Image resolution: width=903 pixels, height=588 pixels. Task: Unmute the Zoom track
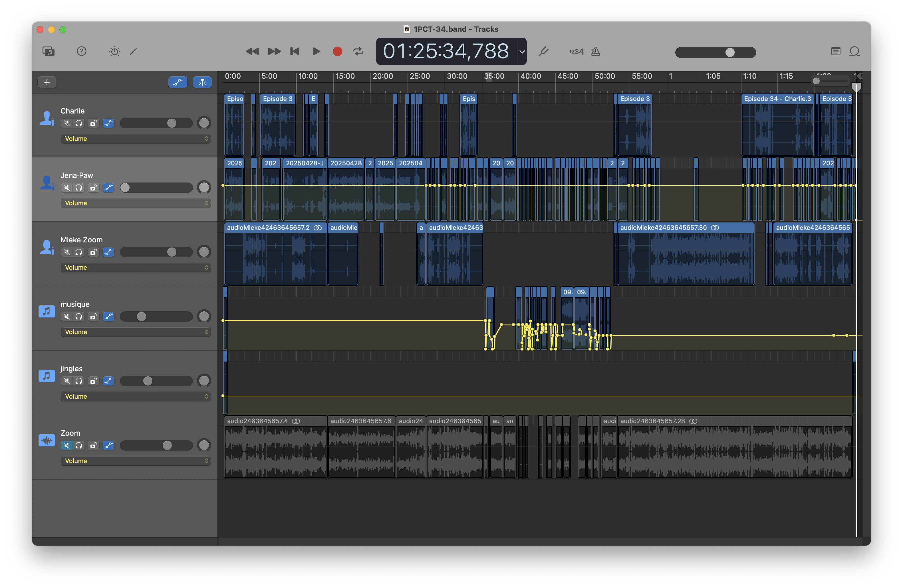(67, 445)
